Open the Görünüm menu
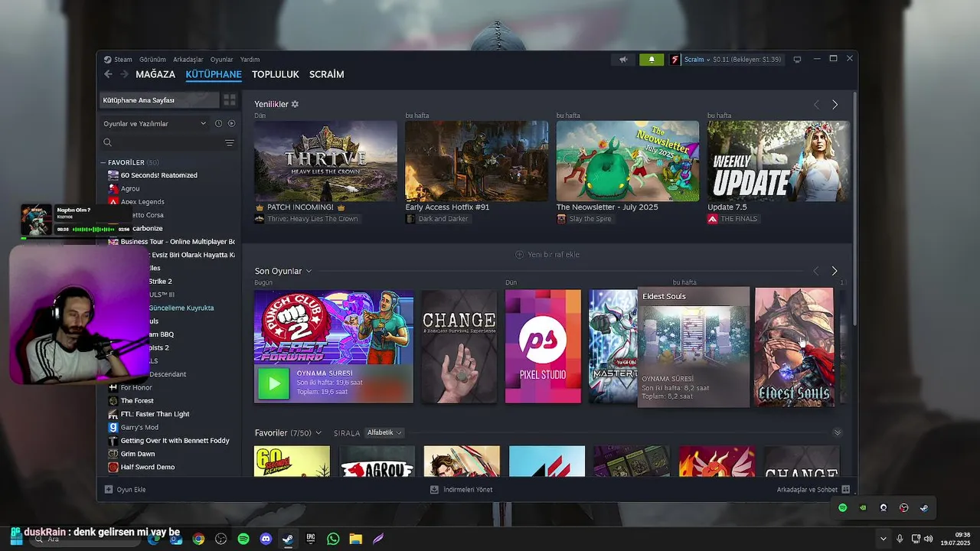This screenshot has width=980, height=551. pyautogui.click(x=152, y=59)
